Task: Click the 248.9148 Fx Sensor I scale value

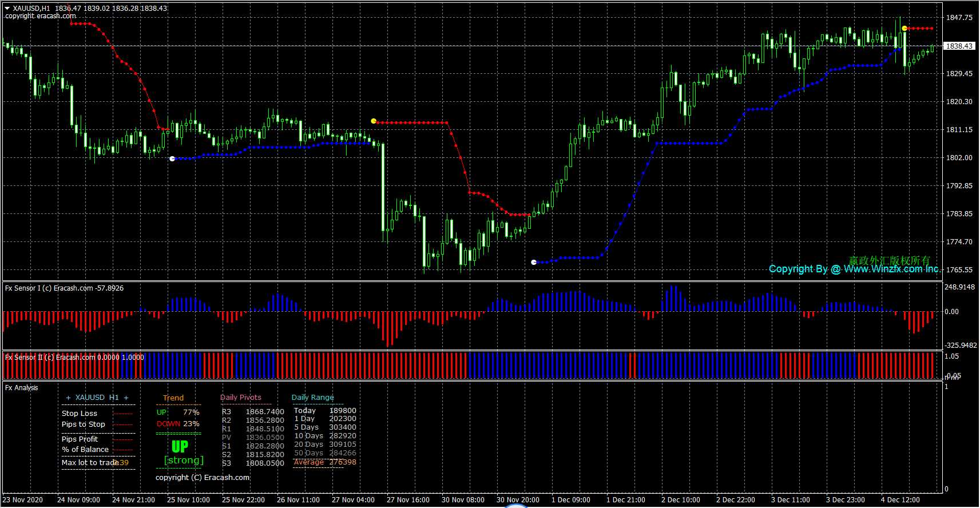Action: coord(960,287)
